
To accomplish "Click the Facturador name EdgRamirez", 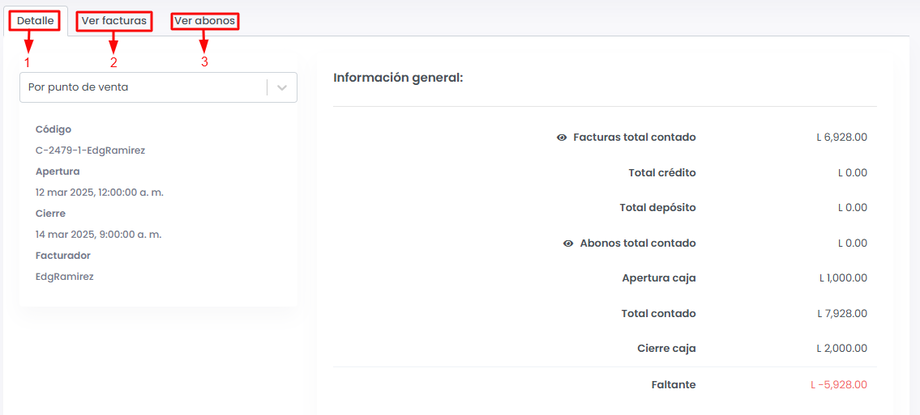I will pos(64,277).
